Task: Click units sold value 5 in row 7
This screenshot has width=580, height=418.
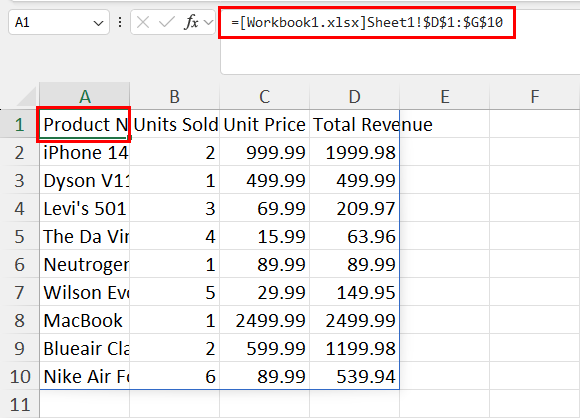Action: click(x=175, y=292)
